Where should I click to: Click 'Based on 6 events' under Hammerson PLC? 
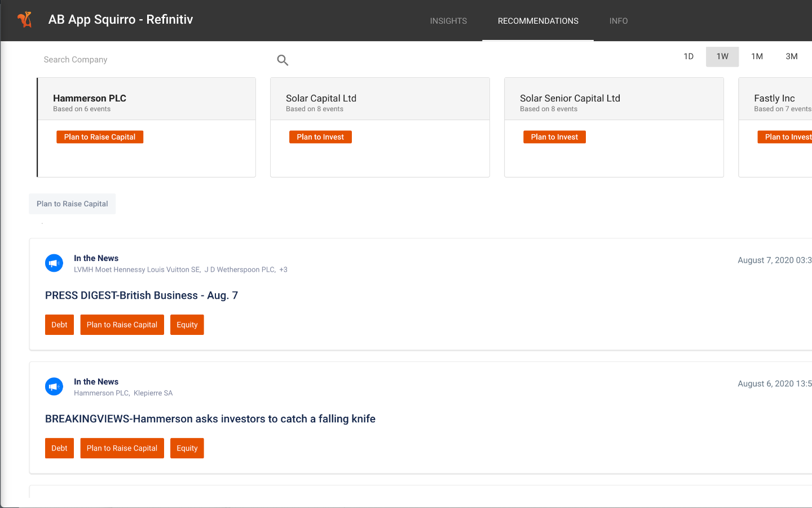(82, 109)
